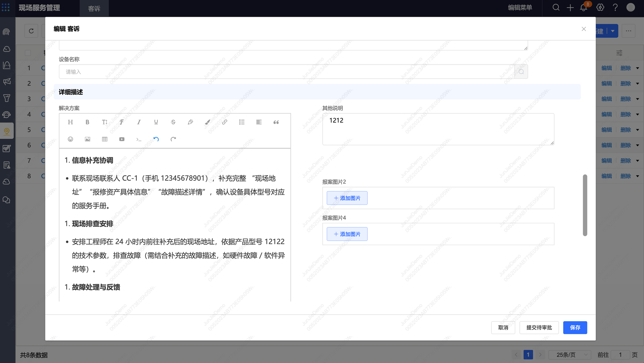Open the 25条/页 page size dropdown
The width and height of the screenshot is (644, 363).
point(570,355)
